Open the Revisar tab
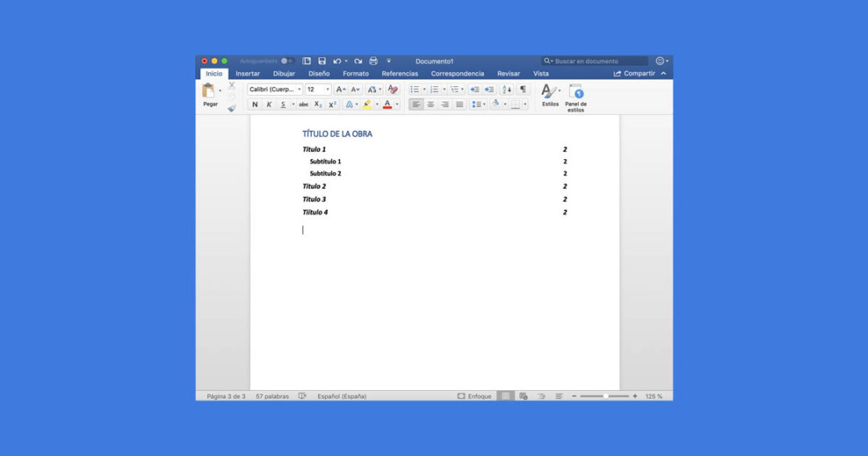Screen dimensions: 868x456 pyautogui.click(x=508, y=74)
